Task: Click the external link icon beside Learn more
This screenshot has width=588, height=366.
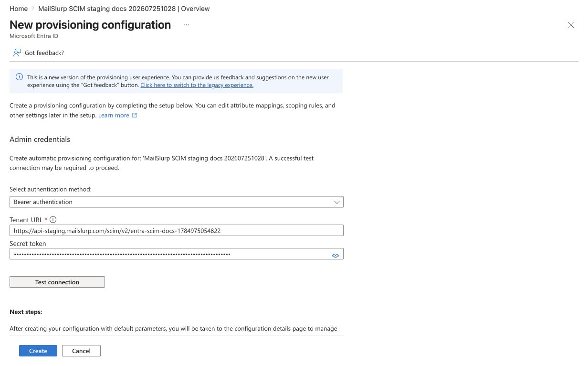Action: pos(135,115)
